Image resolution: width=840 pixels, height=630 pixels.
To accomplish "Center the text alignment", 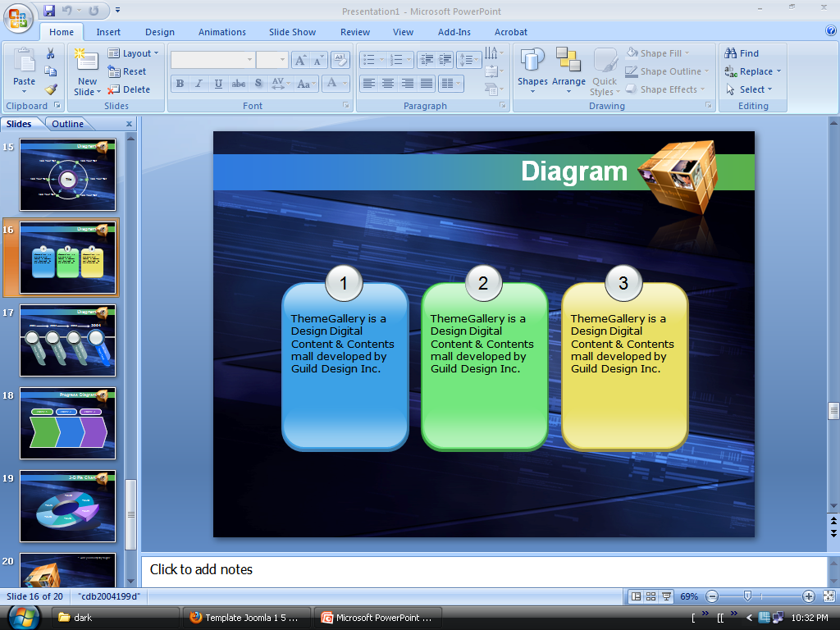I will 388,83.
